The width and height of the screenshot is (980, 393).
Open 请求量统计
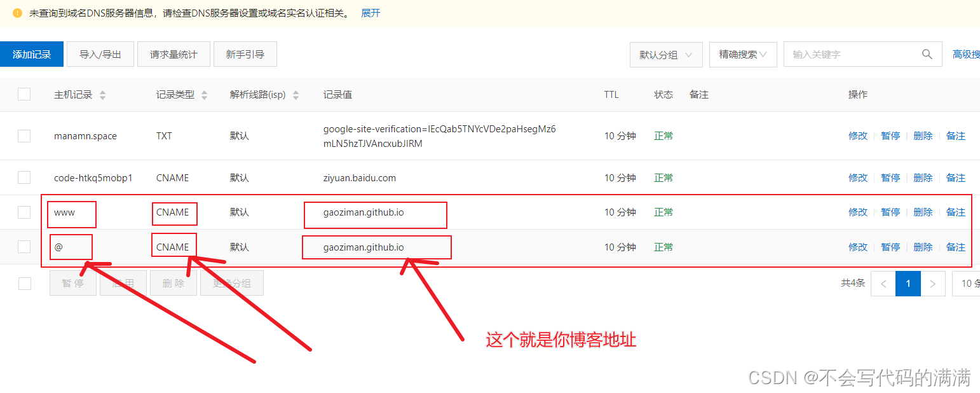click(174, 55)
